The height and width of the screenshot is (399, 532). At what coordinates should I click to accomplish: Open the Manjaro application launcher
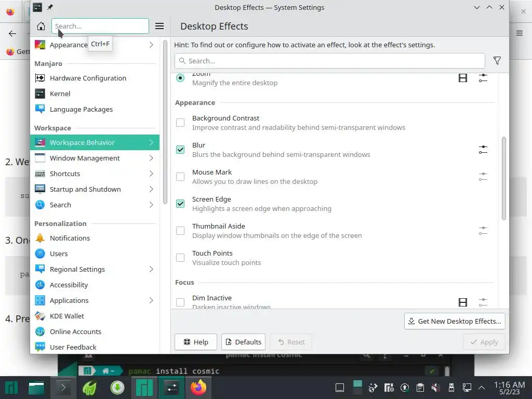click(11, 388)
